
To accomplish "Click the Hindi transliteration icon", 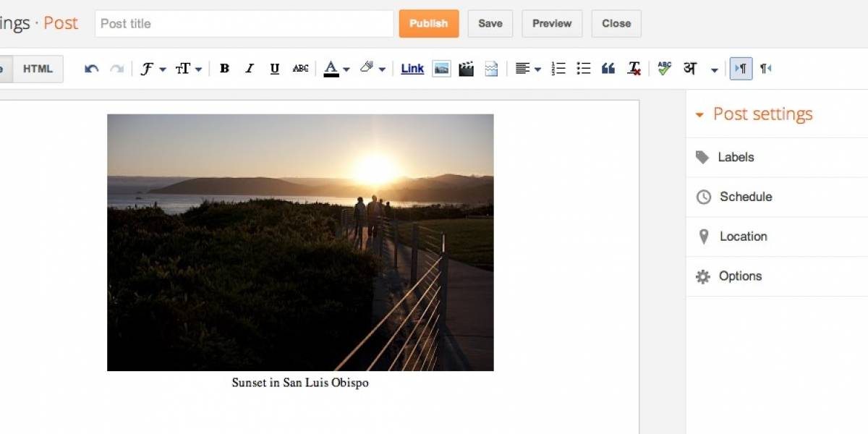I will point(690,69).
